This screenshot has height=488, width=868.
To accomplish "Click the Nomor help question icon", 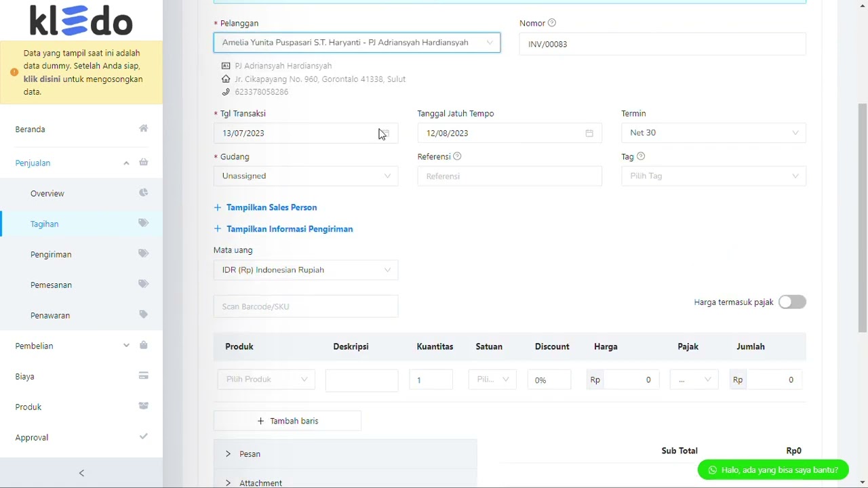I will coord(552,23).
